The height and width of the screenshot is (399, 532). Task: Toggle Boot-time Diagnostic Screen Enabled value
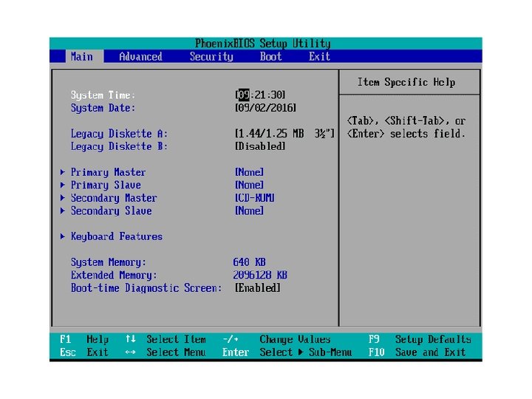click(258, 288)
